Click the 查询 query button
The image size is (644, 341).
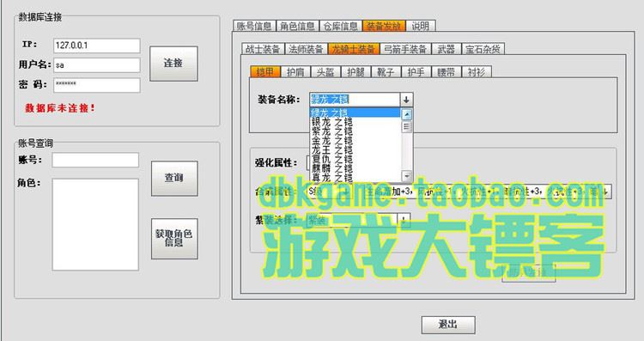pyautogui.click(x=174, y=179)
